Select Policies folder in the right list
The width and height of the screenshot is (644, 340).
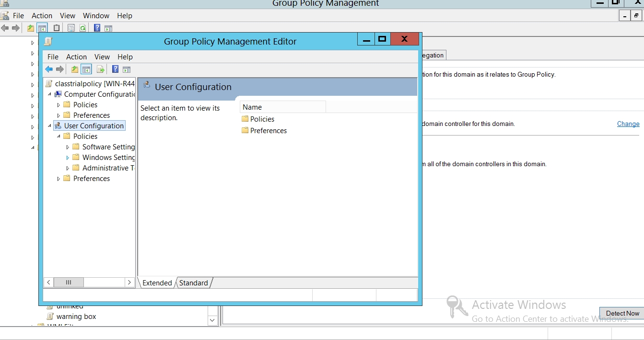point(258,119)
